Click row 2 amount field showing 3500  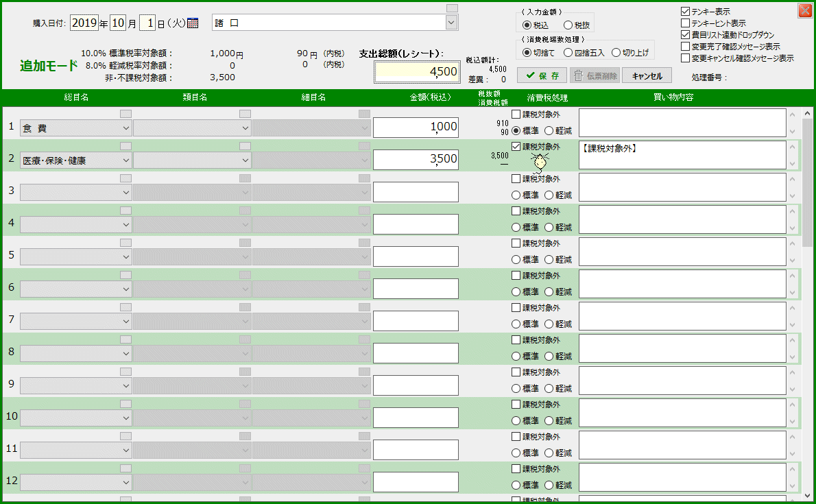pos(416,159)
